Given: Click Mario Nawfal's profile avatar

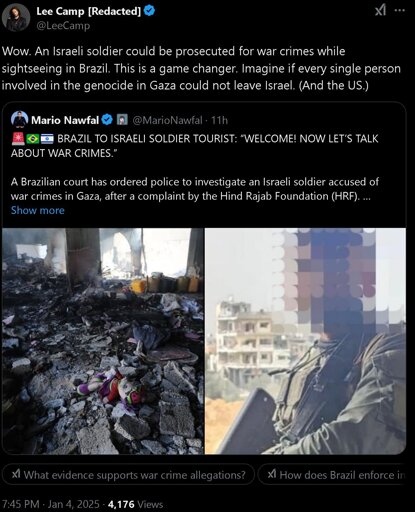Looking at the screenshot, I should click(x=19, y=119).
